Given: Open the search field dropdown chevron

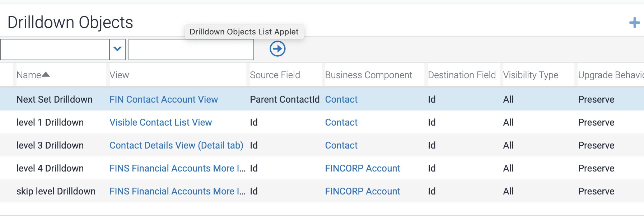Looking at the screenshot, I should [x=117, y=49].
